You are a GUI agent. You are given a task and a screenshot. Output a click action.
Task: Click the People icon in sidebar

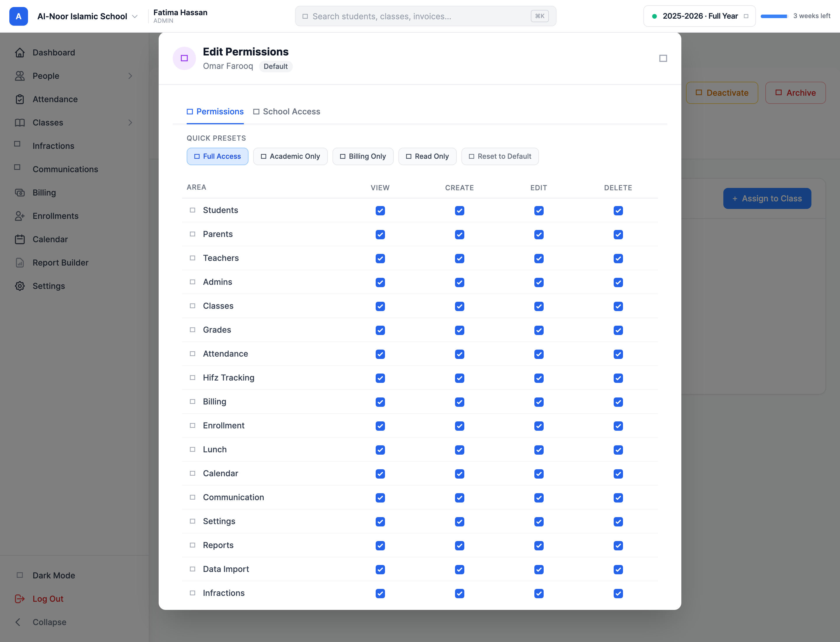tap(20, 76)
